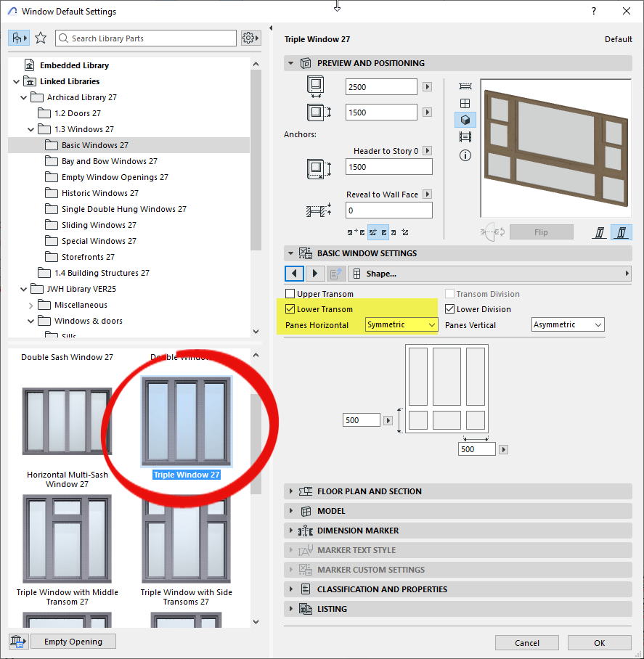Screen dimensions: 644x659
Task: Click the header height anchor icon
Action: 319,168
